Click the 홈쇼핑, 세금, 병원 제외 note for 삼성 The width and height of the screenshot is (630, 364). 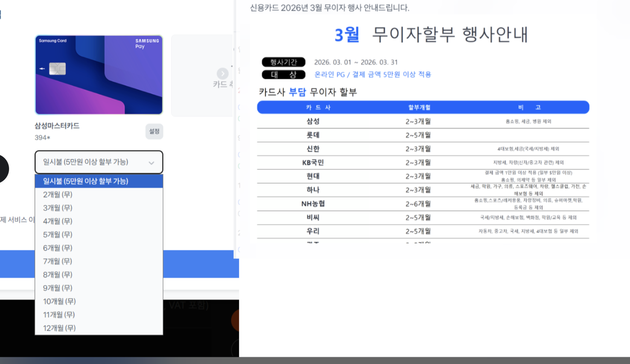(x=528, y=121)
